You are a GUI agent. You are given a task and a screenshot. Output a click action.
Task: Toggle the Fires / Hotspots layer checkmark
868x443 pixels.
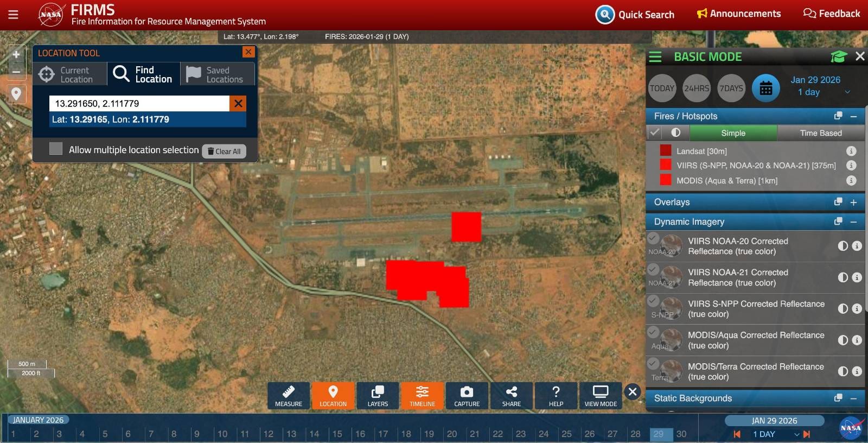point(655,132)
